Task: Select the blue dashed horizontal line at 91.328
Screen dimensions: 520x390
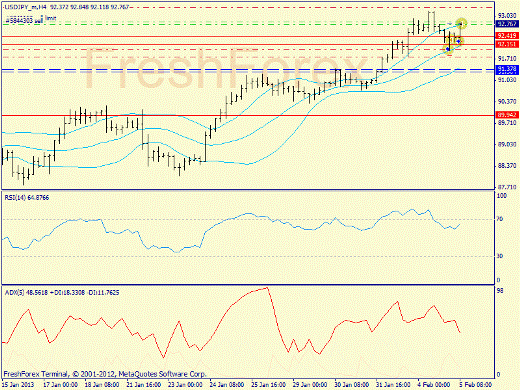Action: point(247,70)
